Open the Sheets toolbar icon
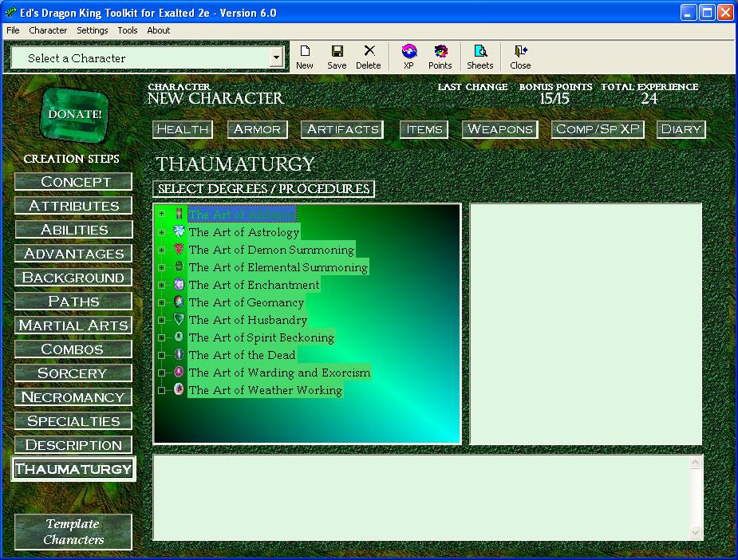Screen dimensions: 738x560 (x=480, y=51)
